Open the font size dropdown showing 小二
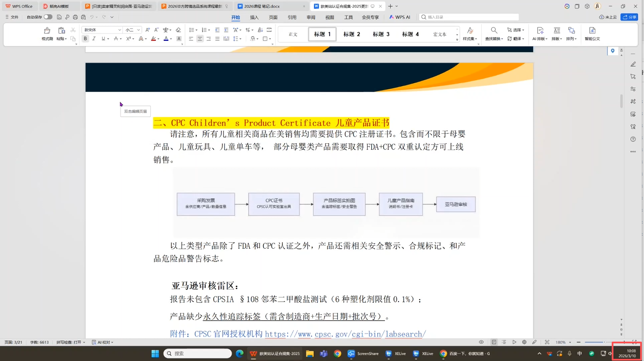The image size is (644, 361). (132, 30)
